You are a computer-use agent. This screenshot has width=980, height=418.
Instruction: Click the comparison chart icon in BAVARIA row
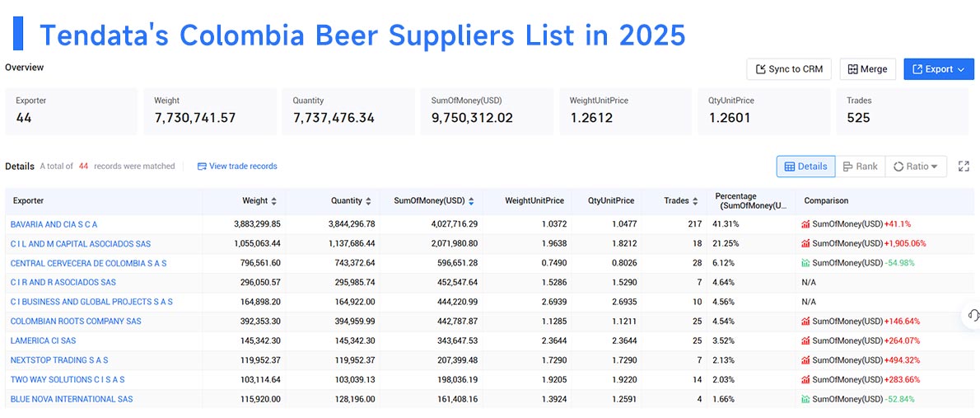(805, 224)
